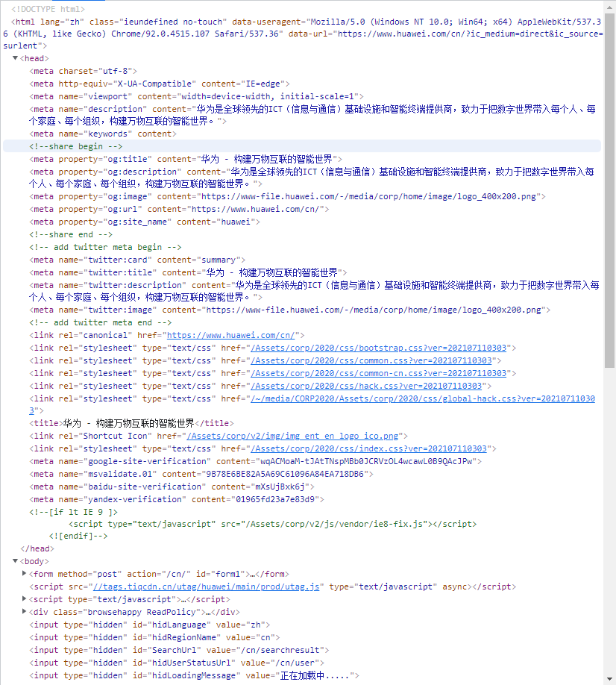This screenshot has width=616, height=685.
Task: Select the SearchUrl hidden input line
Action: coord(179,650)
